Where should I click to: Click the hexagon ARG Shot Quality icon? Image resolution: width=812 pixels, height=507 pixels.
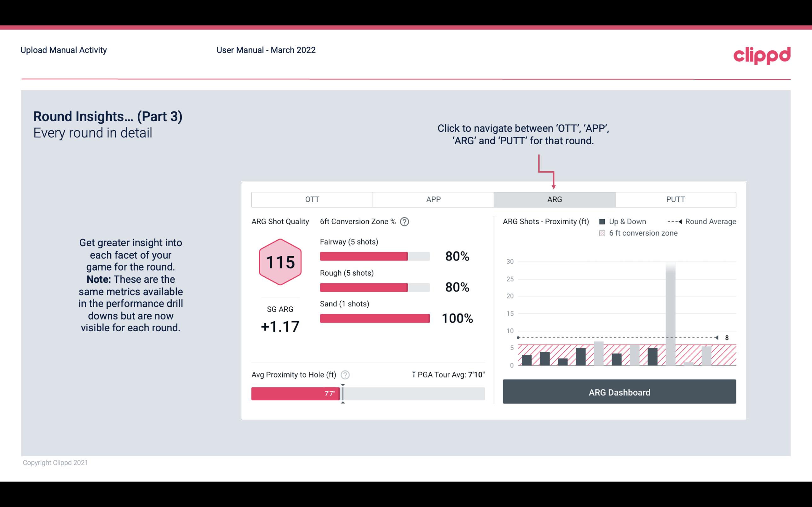click(279, 262)
